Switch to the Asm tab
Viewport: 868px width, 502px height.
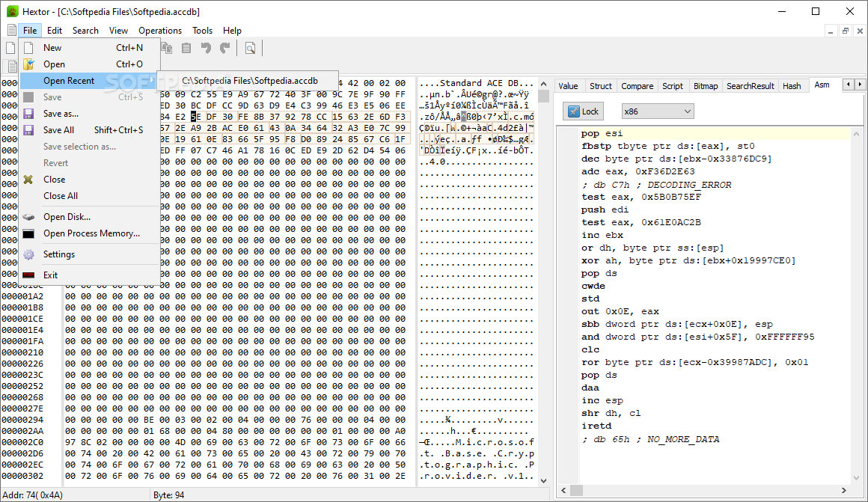pos(822,85)
